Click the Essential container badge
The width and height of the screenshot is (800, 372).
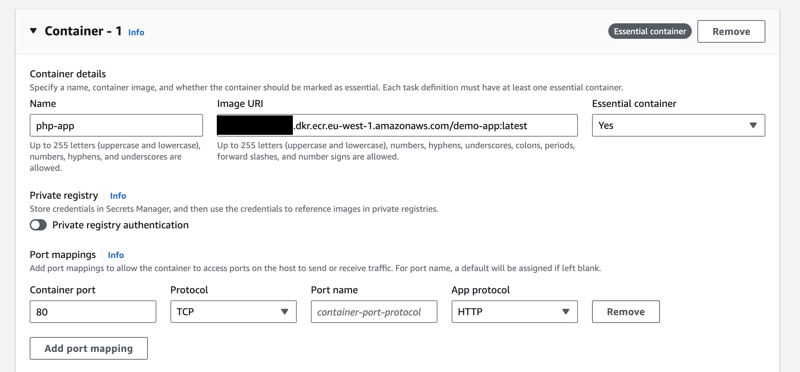[x=649, y=31]
